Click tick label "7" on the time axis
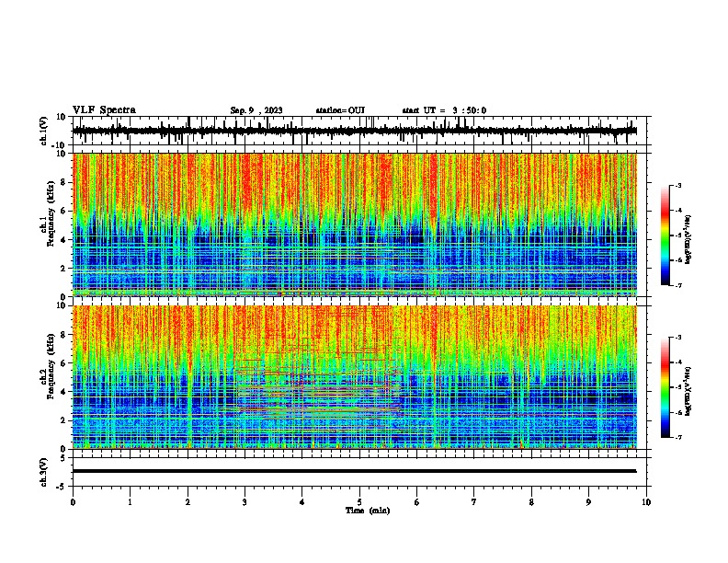This screenshot has height=563, width=728. point(474,502)
